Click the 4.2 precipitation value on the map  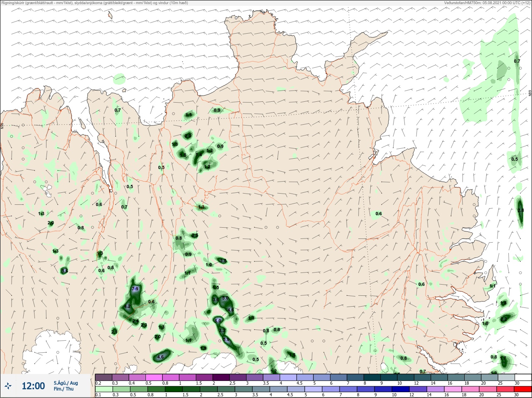pyautogui.click(x=128, y=306)
